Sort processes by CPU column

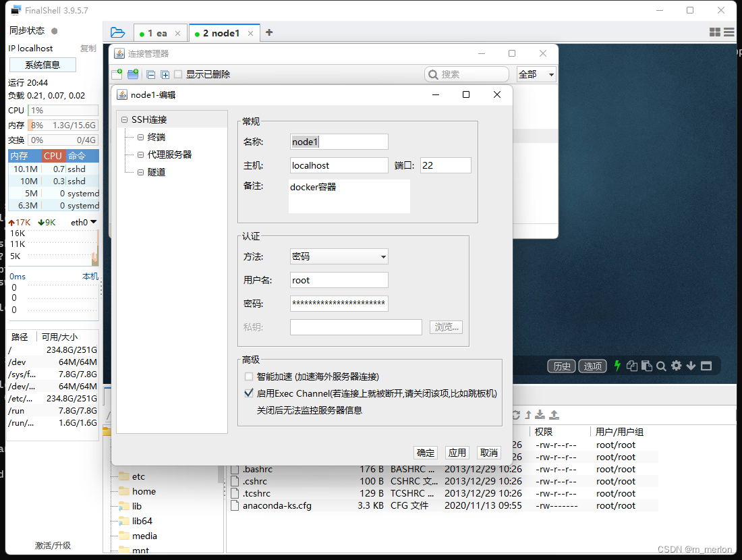(x=53, y=156)
